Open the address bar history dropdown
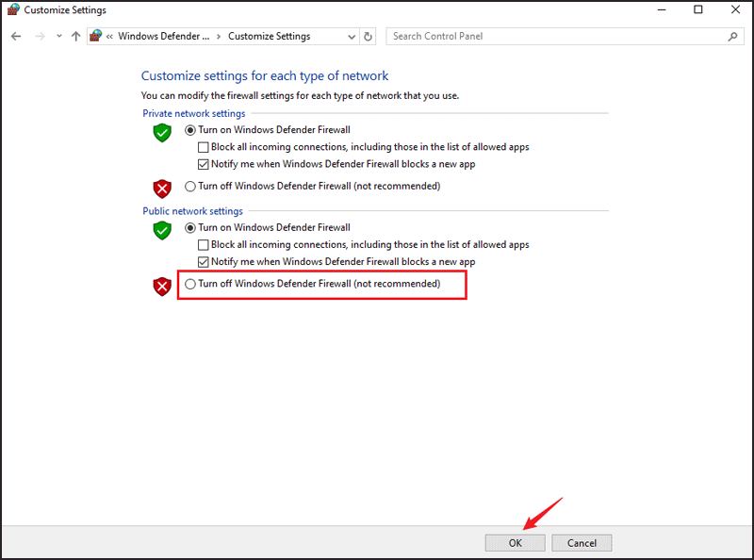The height and width of the screenshot is (560, 754). (352, 37)
